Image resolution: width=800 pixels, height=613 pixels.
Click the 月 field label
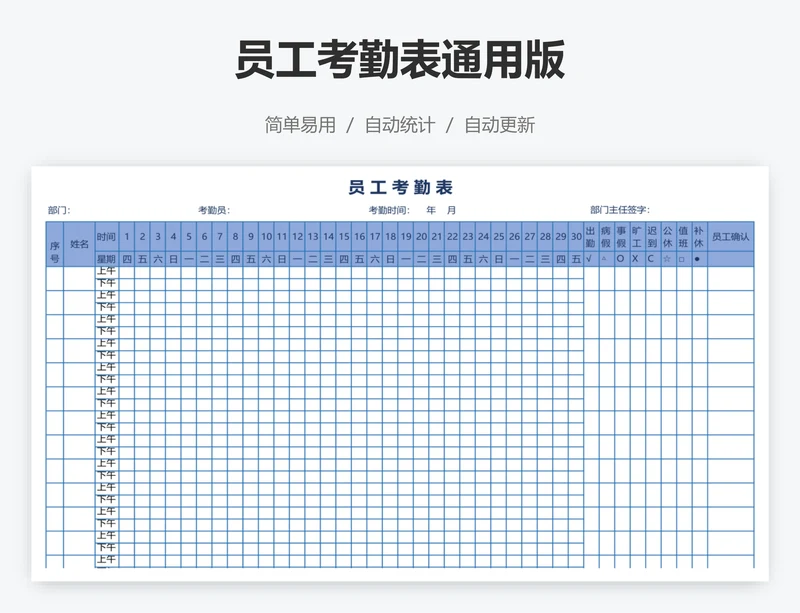pyautogui.click(x=452, y=210)
